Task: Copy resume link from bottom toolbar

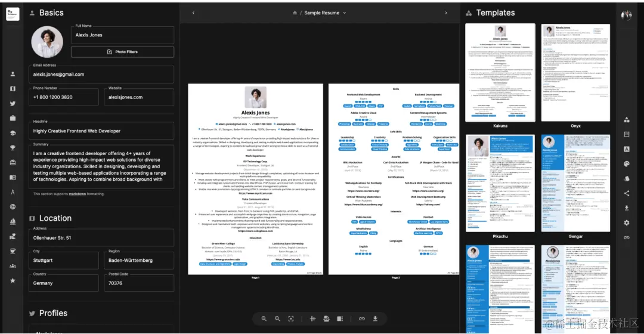Action: tap(361, 319)
